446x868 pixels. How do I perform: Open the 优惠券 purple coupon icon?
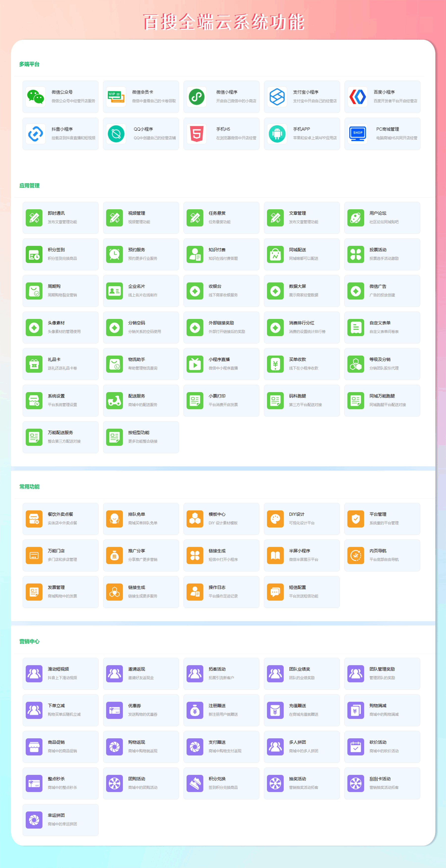pyautogui.click(x=114, y=710)
